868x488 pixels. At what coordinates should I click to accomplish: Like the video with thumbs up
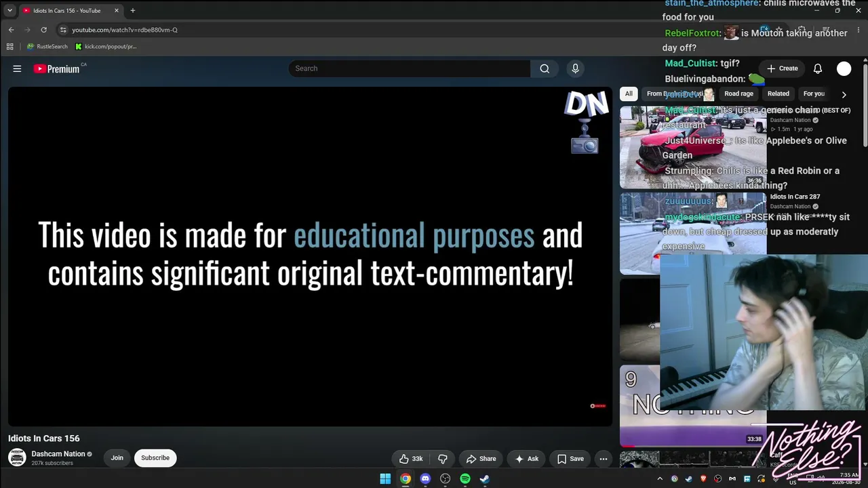tap(411, 459)
